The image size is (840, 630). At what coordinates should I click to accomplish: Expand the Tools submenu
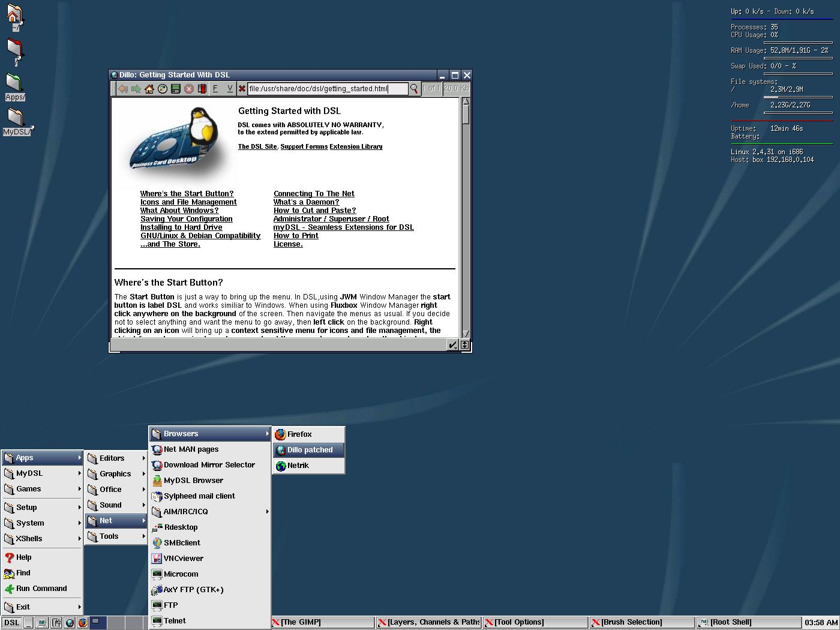point(116,536)
